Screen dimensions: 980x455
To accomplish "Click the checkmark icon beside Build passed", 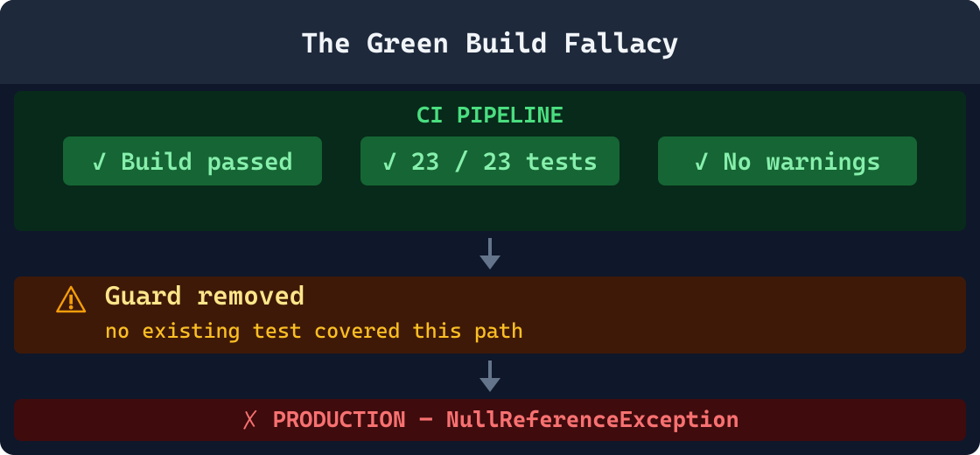I will pyautogui.click(x=99, y=162).
